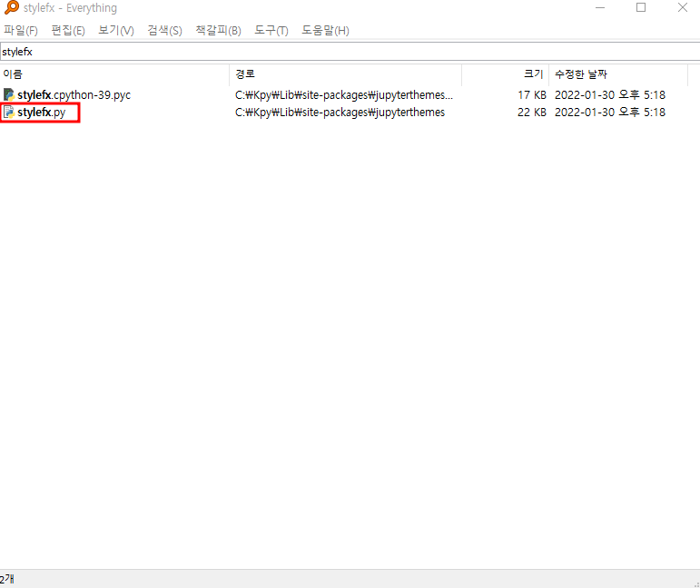This screenshot has width=700, height=588.
Task: Open the 파일(F) menu
Action: [x=21, y=30]
